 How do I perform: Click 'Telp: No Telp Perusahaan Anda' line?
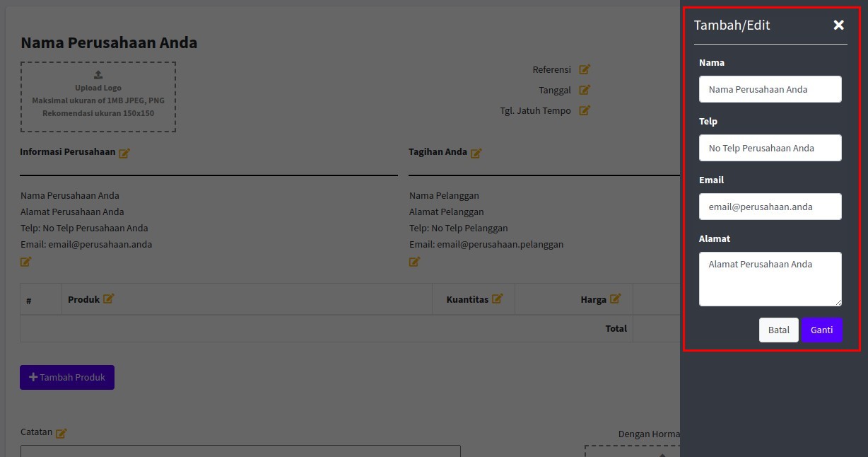pos(84,228)
